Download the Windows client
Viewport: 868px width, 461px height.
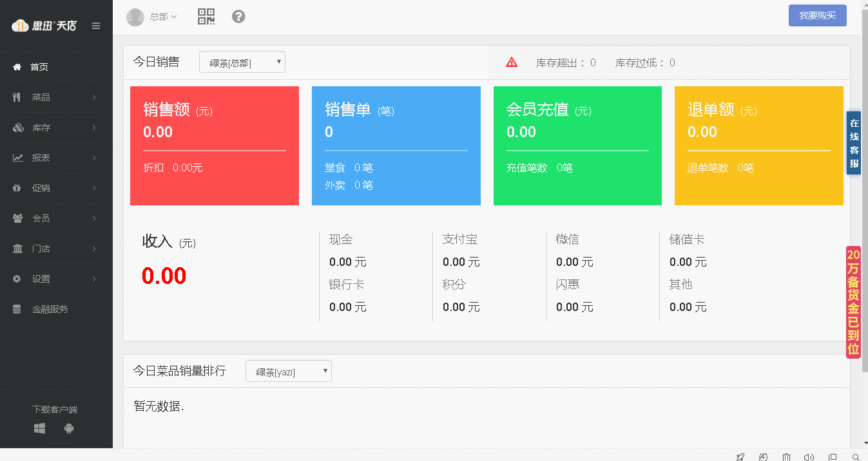point(39,428)
